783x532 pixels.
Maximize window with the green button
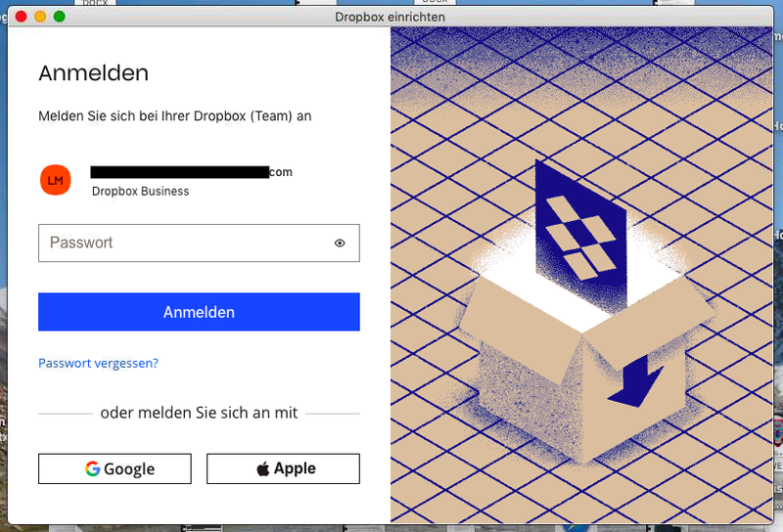pyautogui.click(x=60, y=17)
